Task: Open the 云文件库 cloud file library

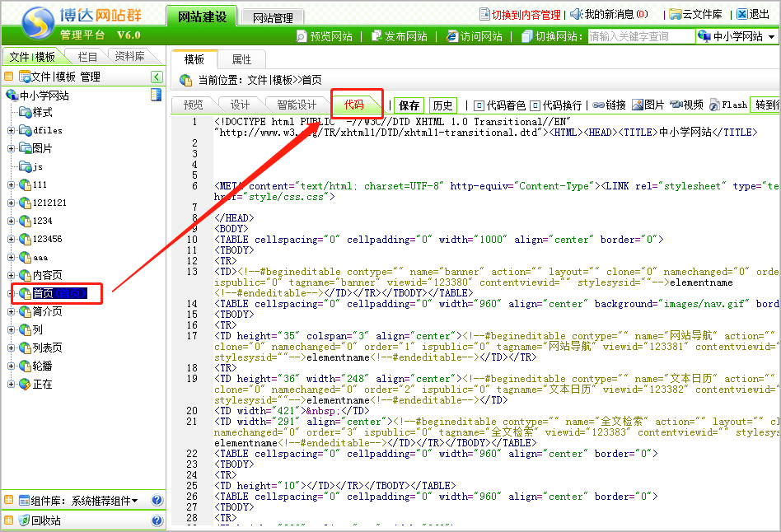Action: click(695, 15)
